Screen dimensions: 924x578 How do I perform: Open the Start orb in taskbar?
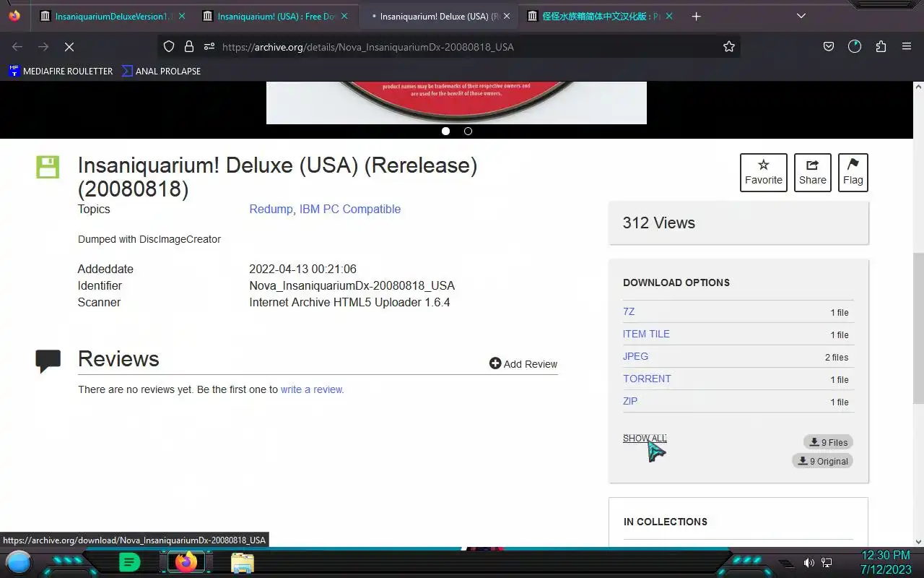[19, 562]
